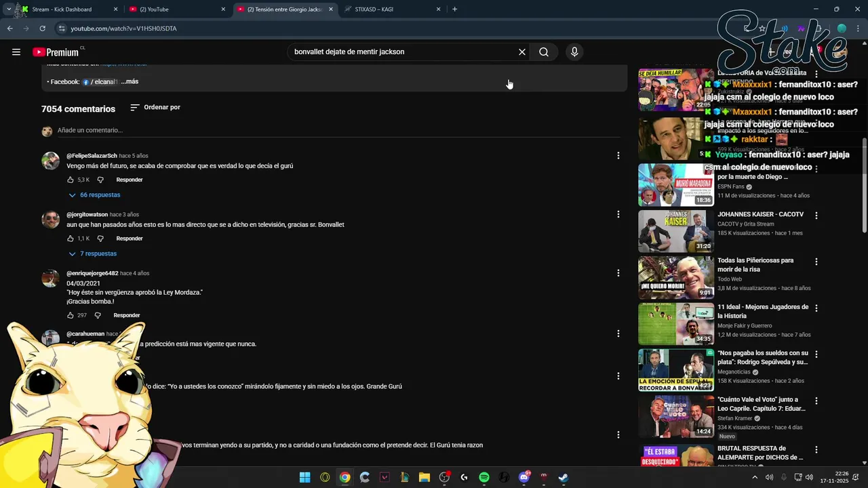Click the taskbar volume icon
The height and width of the screenshot is (488, 868).
pos(770,477)
